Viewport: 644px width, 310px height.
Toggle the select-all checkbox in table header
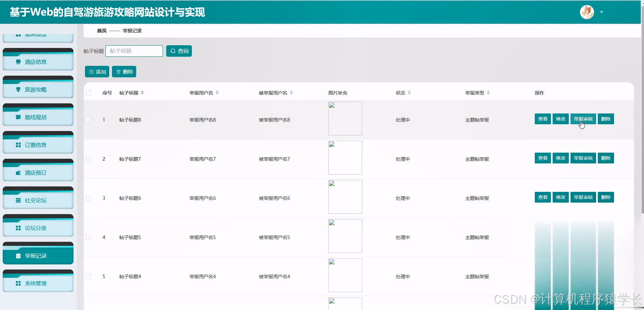coord(88,93)
